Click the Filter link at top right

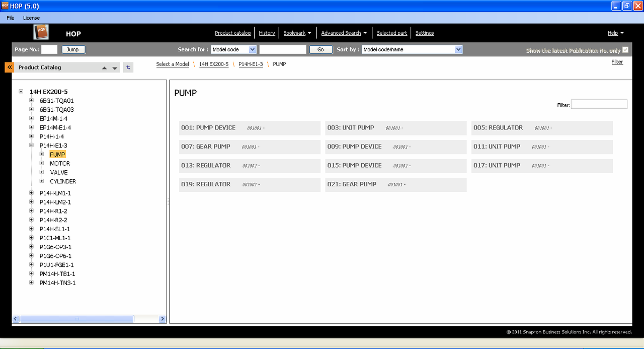tap(617, 62)
